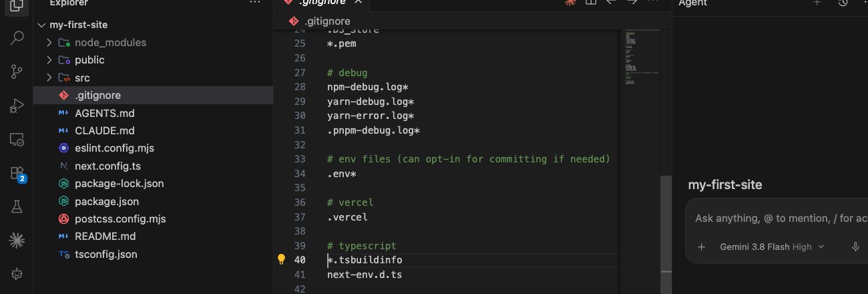Screen dimensions: 868x294
Task: Click the "*.pem" line in editor
Action: click(341, 43)
